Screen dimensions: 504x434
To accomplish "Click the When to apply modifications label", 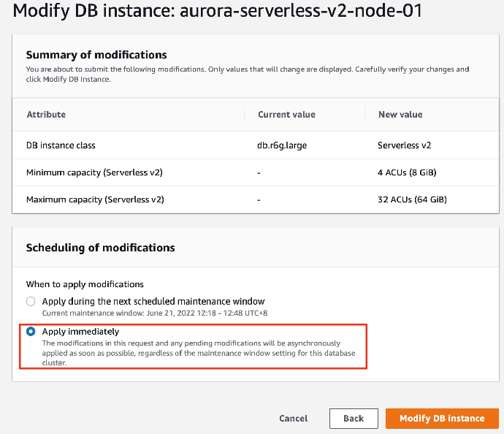I will click(x=85, y=284).
